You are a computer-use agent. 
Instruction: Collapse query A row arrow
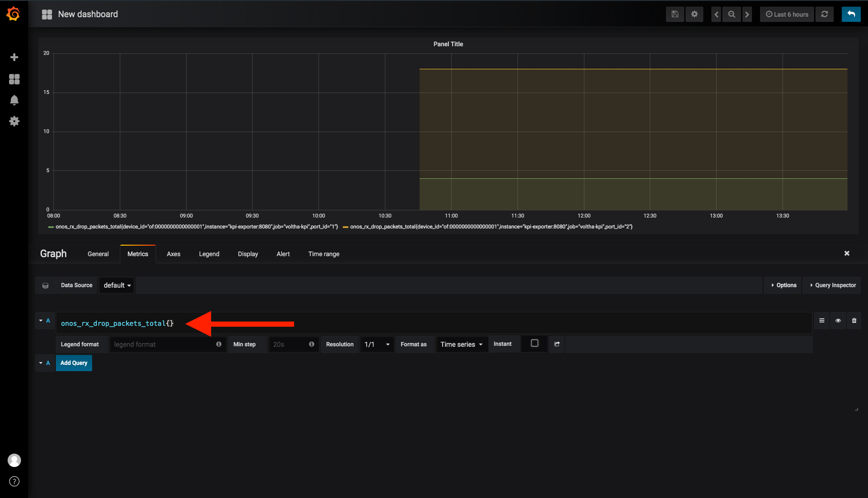point(41,321)
